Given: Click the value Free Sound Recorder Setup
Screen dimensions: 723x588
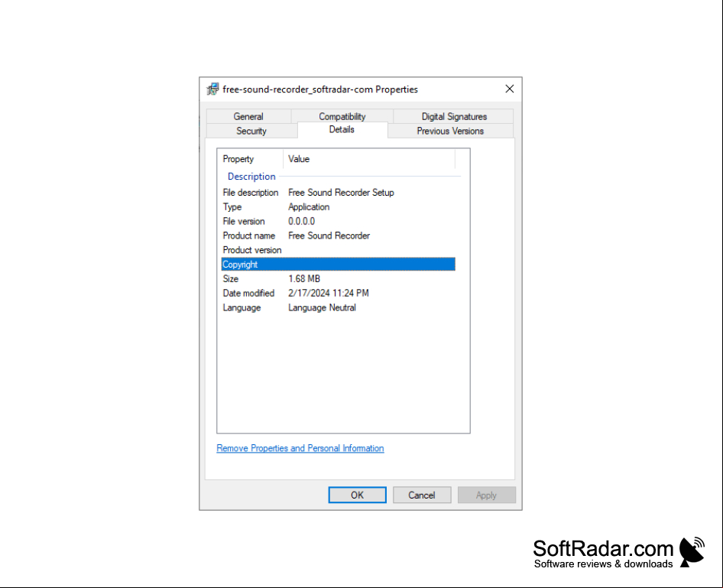Looking at the screenshot, I should (341, 193).
